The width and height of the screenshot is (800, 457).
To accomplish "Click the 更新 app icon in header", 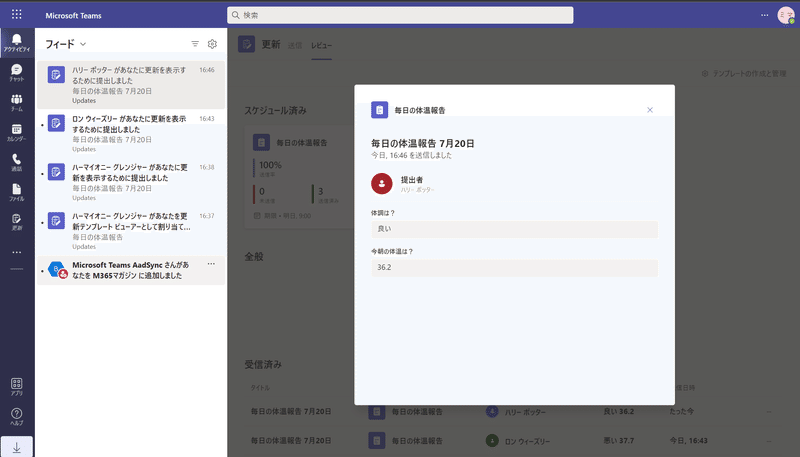I will (x=246, y=44).
